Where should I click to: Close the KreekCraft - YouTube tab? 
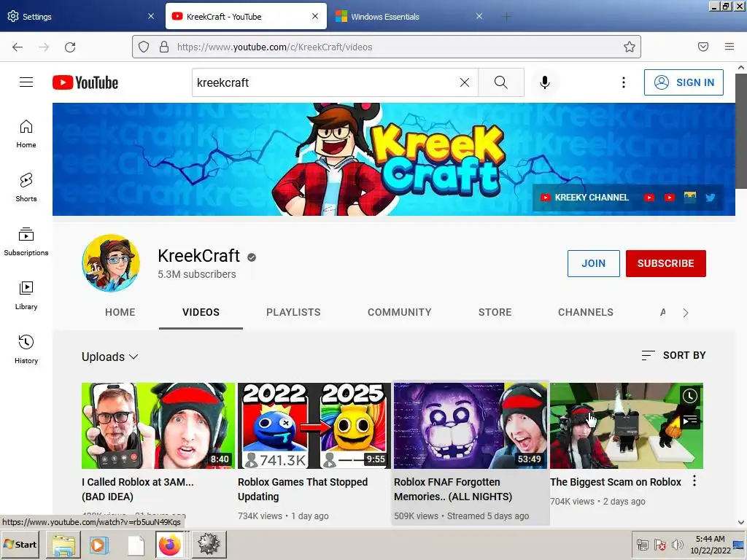pyautogui.click(x=315, y=16)
